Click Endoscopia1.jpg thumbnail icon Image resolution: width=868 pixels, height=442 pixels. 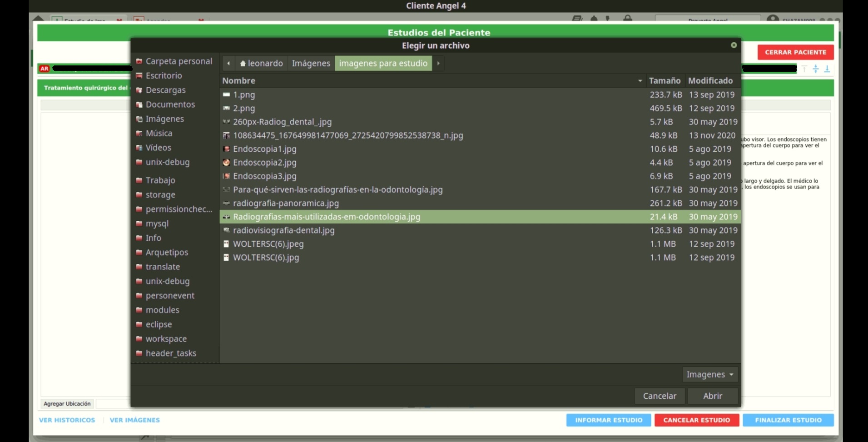pyautogui.click(x=226, y=149)
